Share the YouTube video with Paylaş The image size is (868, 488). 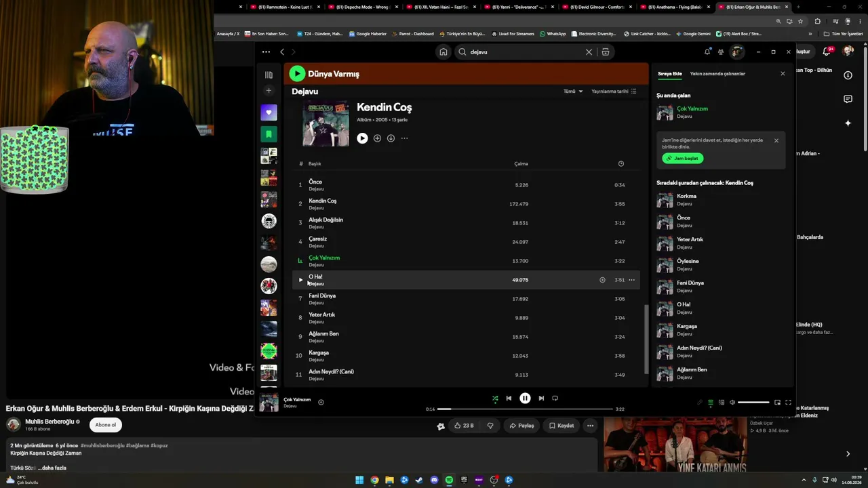[x=521, y=426]
